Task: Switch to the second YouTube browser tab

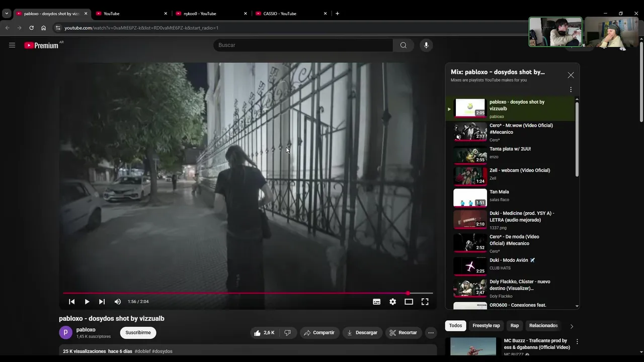Action: point(131,14)
